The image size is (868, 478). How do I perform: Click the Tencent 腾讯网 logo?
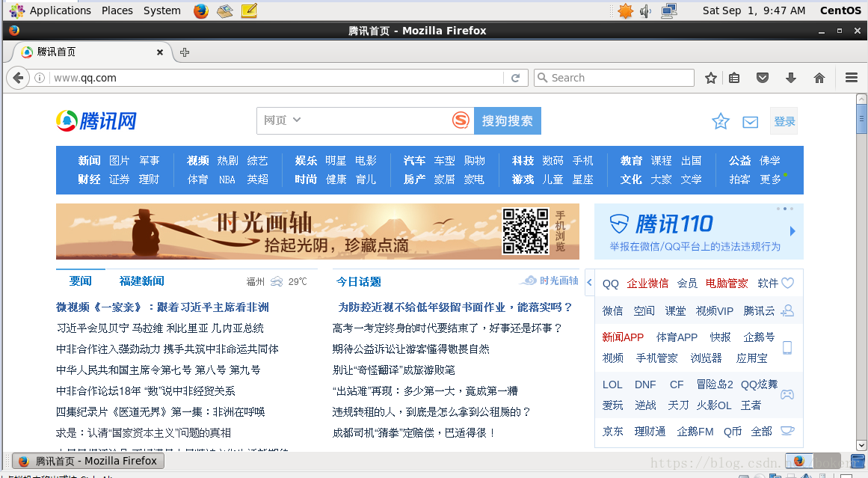pos(96,120)
